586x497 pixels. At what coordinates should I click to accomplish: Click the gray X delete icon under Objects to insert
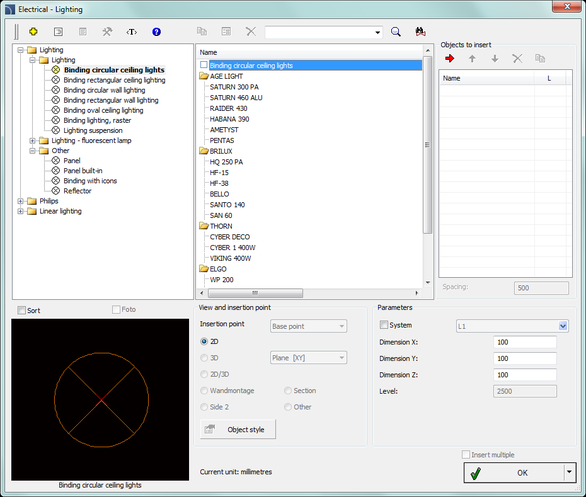pos(517,58)
